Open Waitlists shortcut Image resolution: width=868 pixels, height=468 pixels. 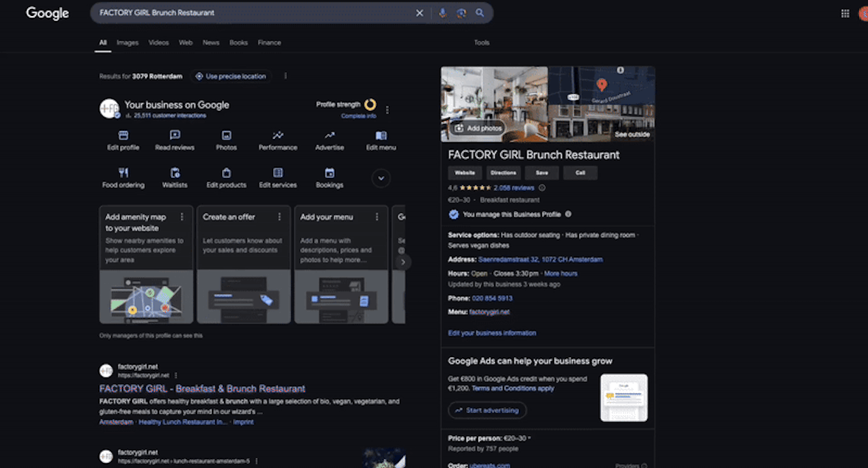click(x=175, y=179)
